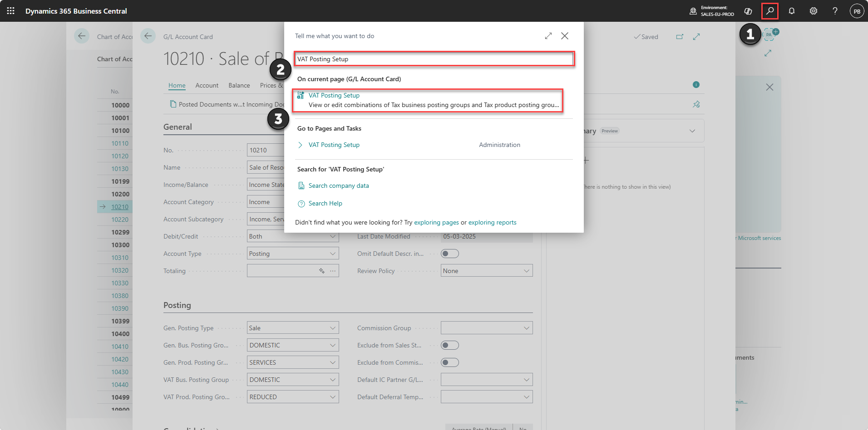Select account 10300 in the list
Viewport: 868px width, 430px height.
point(120,245)
